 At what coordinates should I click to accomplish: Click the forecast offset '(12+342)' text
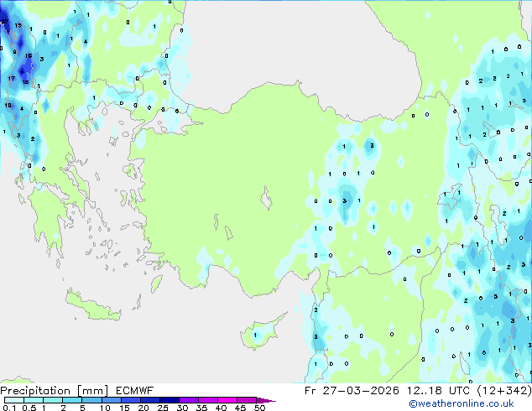(x=504, y=391)
